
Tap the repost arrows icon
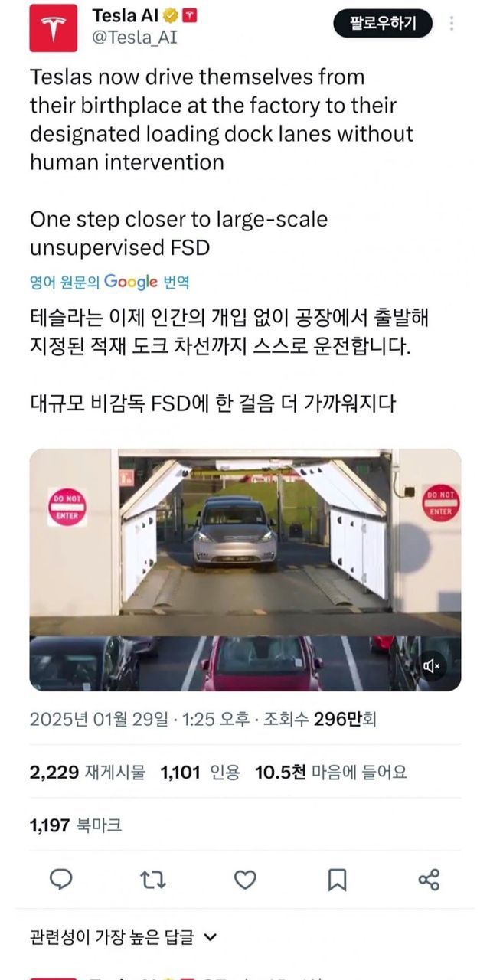153,880
